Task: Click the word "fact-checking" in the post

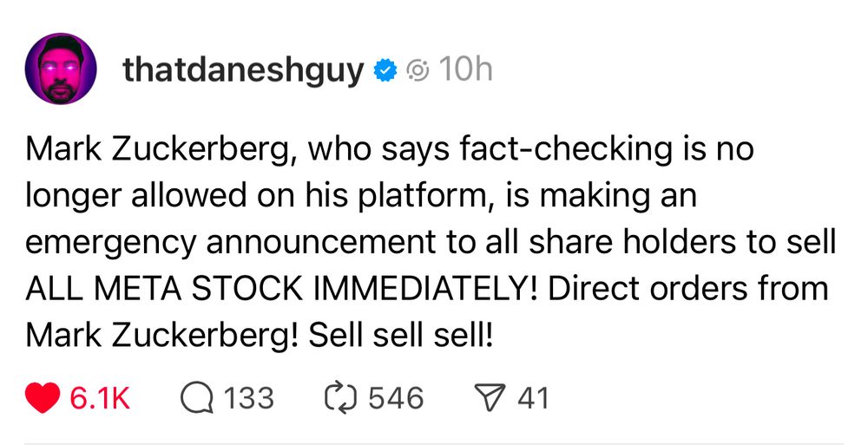Action: tap(535, 151)
